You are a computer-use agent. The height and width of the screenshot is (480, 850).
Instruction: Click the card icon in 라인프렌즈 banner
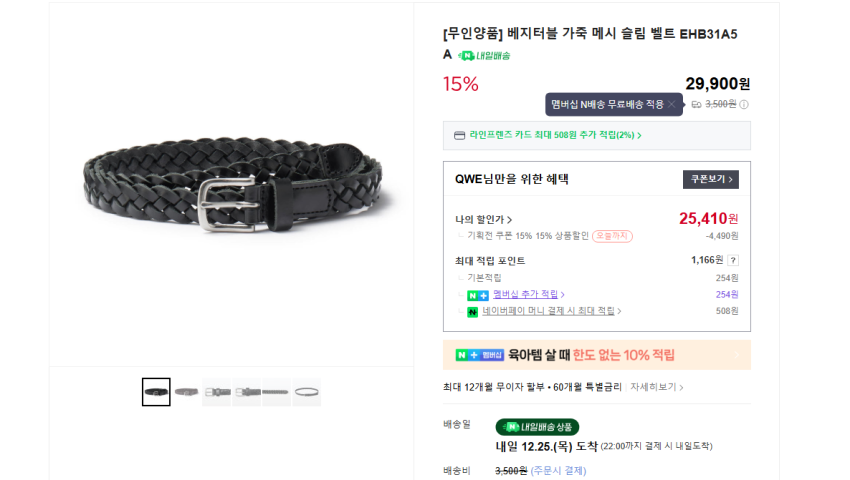459,136
